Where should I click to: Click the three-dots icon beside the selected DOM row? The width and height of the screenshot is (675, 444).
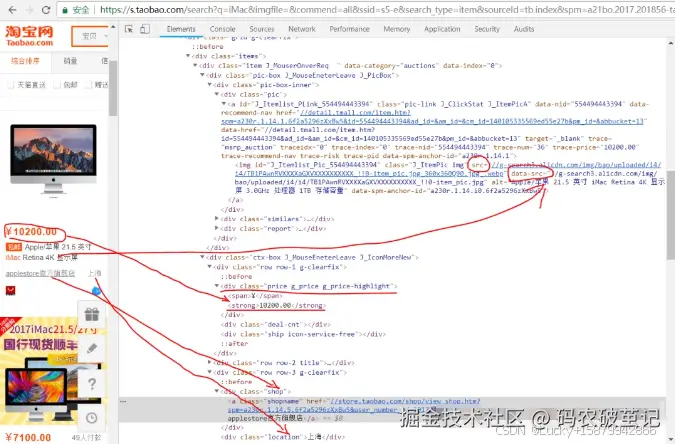coord(124,401)
